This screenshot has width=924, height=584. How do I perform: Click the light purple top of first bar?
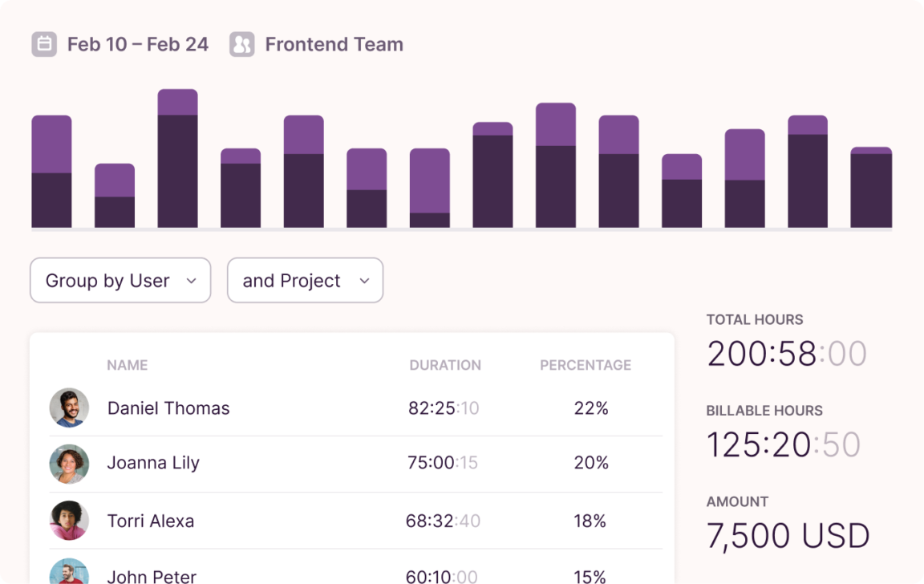click(51, 144)
